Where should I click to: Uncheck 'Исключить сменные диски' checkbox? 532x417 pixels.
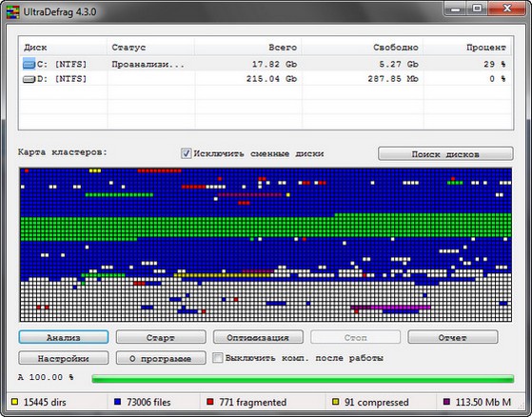186,153
